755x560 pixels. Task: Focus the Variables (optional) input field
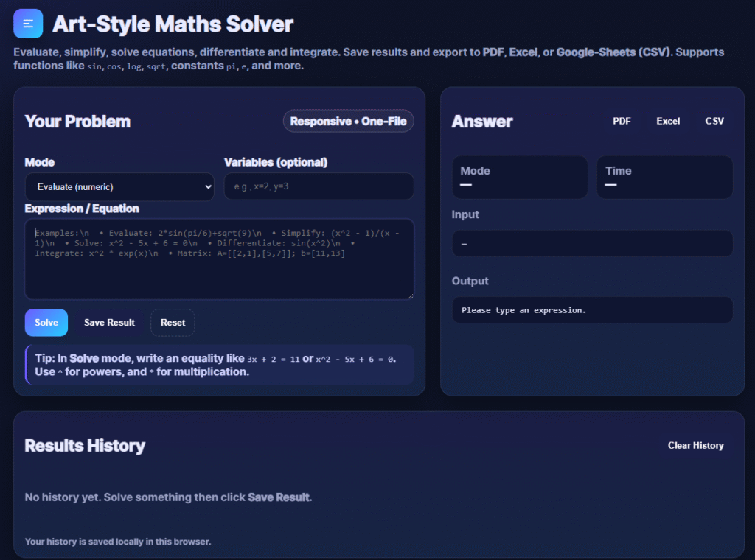coord(319,187)
